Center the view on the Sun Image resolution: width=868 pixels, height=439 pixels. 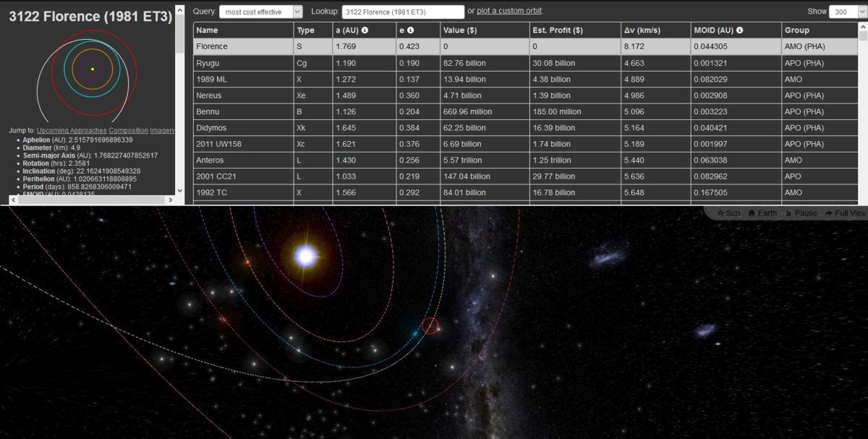pos(728,213)
